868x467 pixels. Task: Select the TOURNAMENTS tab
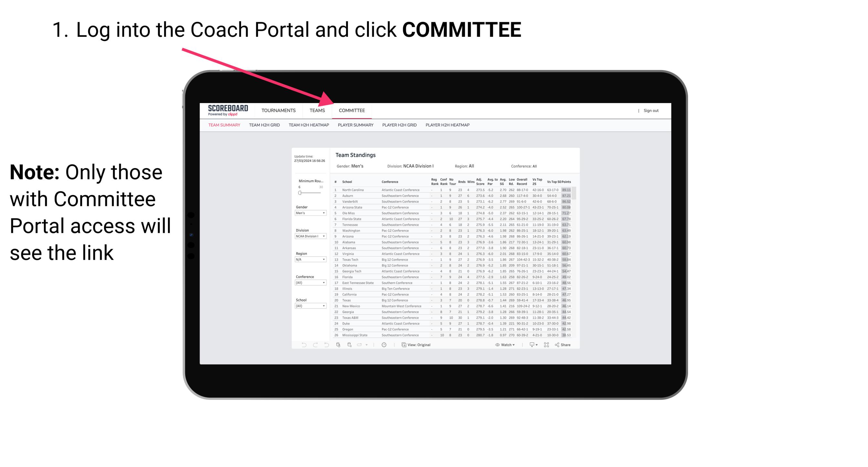coord(279,111)
